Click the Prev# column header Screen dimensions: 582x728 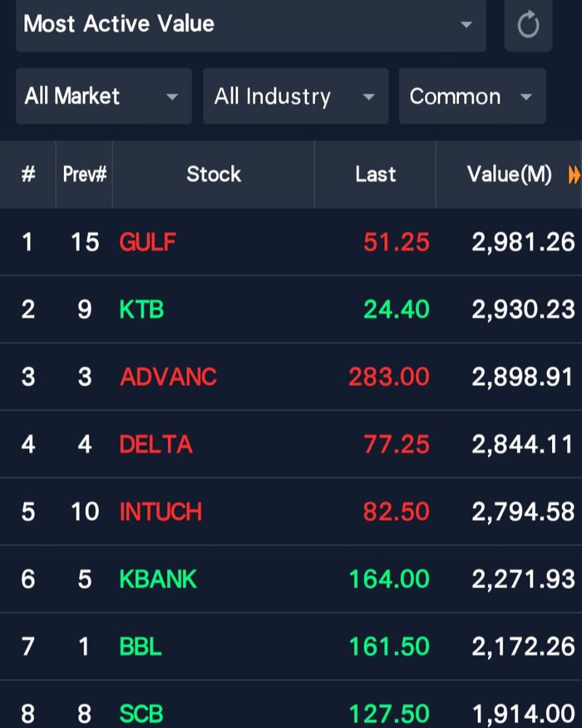84,175
